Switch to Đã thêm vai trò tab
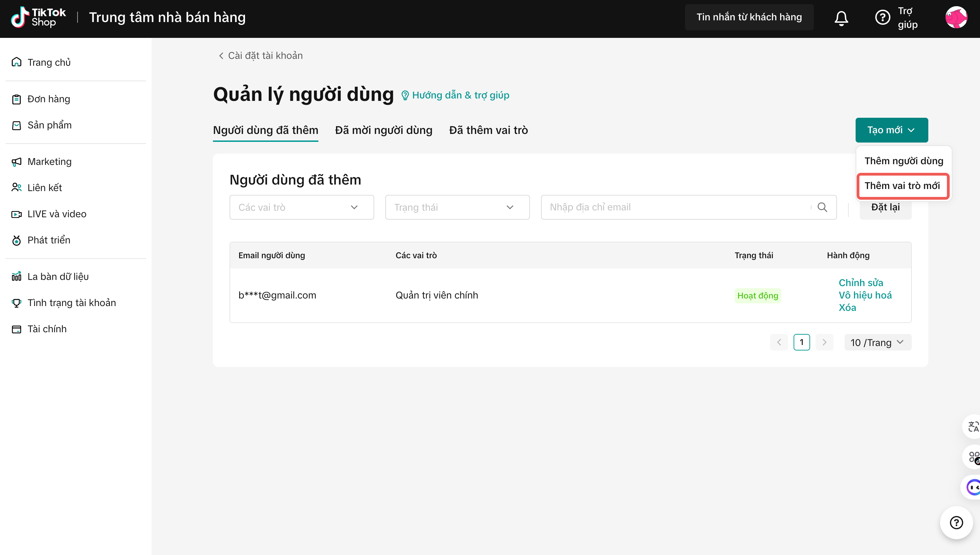 tap(488, 130)
